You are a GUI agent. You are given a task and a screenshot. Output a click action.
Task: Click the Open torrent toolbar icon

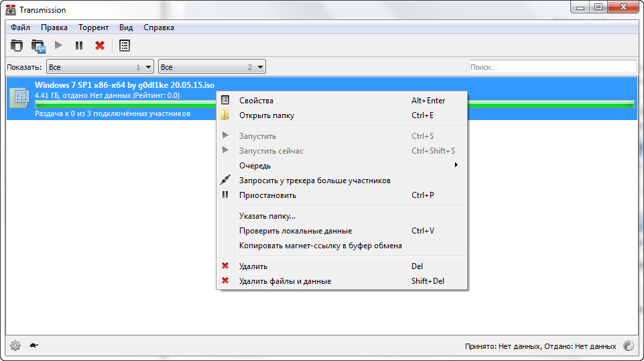click(17, 46)
